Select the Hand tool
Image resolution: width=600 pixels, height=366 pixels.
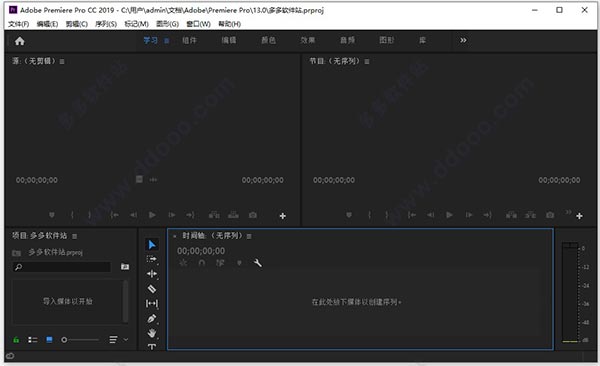[x=152, y=333]
